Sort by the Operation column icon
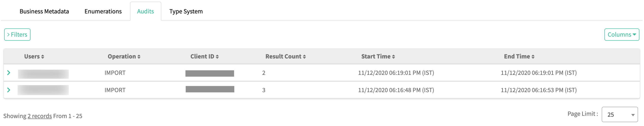This screenshot has height=126, width=644. click(139, 57)
